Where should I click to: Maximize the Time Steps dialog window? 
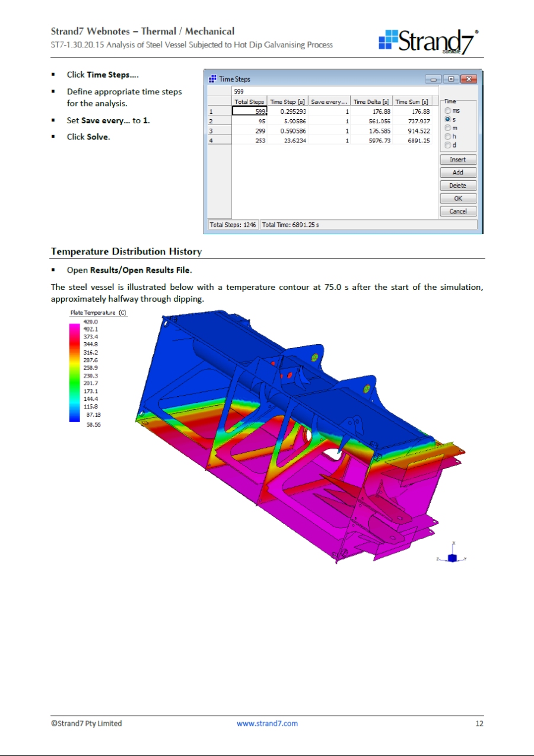451,79
